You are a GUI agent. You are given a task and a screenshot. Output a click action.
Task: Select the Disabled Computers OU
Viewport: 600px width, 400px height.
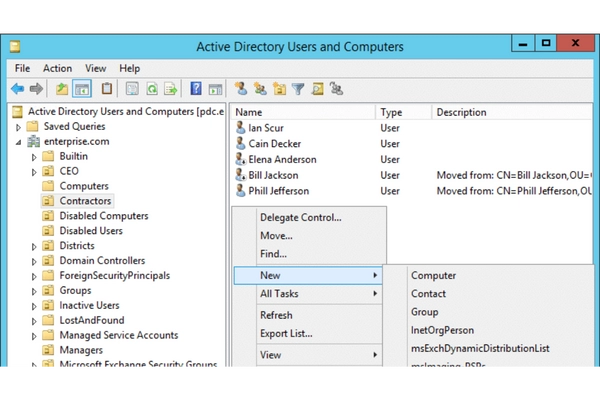pyautogui.click(x=95, y=216)
